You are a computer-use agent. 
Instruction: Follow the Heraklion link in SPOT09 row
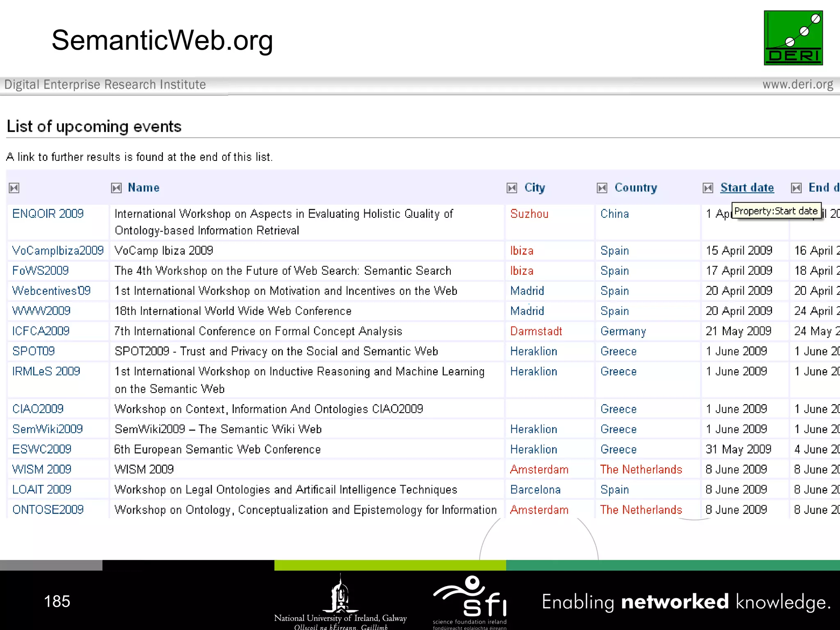[534, 351]
